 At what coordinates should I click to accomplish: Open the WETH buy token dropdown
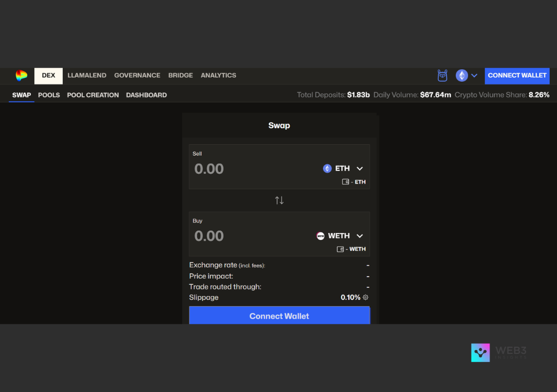(359, 236)
